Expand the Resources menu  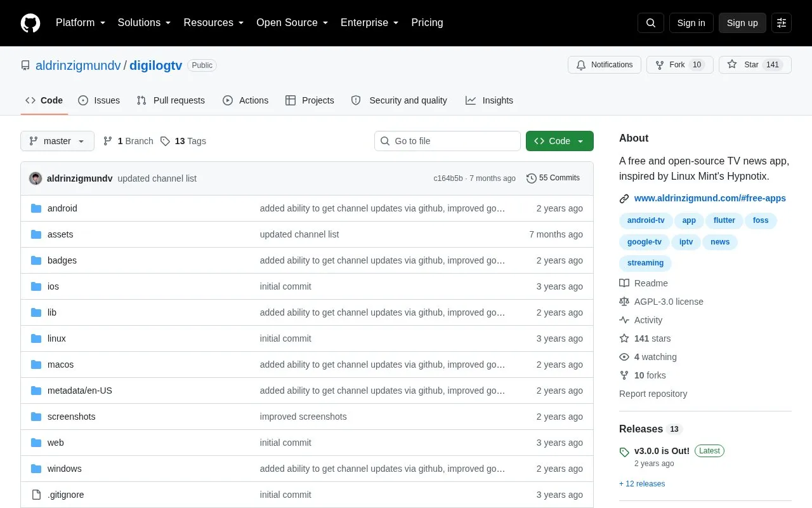[x=214, y=23]
